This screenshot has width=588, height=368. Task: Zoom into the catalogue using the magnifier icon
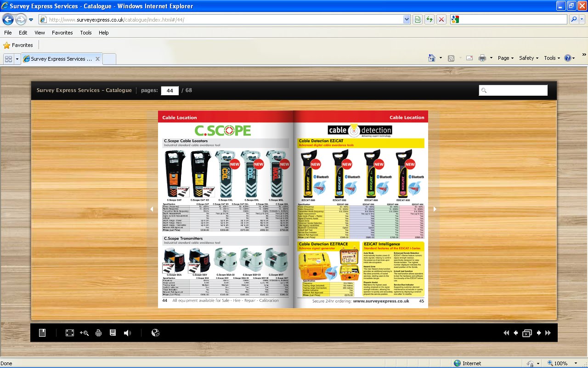coord(84,333)
